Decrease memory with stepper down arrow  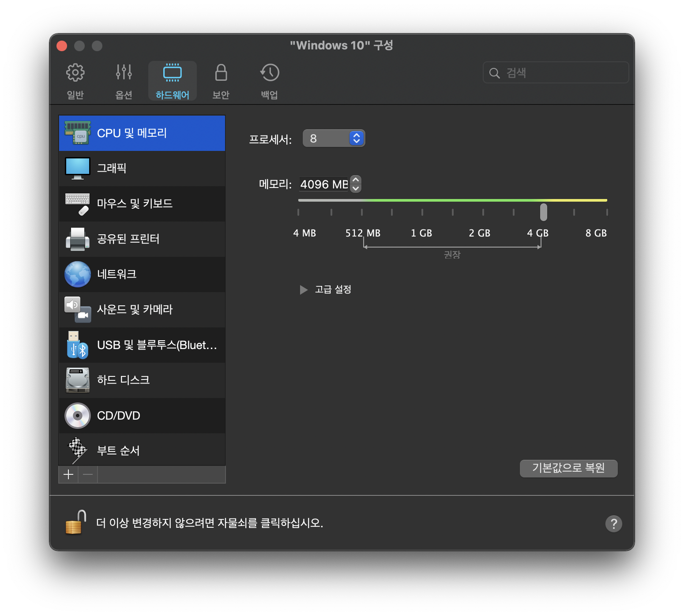coord(356,188)
